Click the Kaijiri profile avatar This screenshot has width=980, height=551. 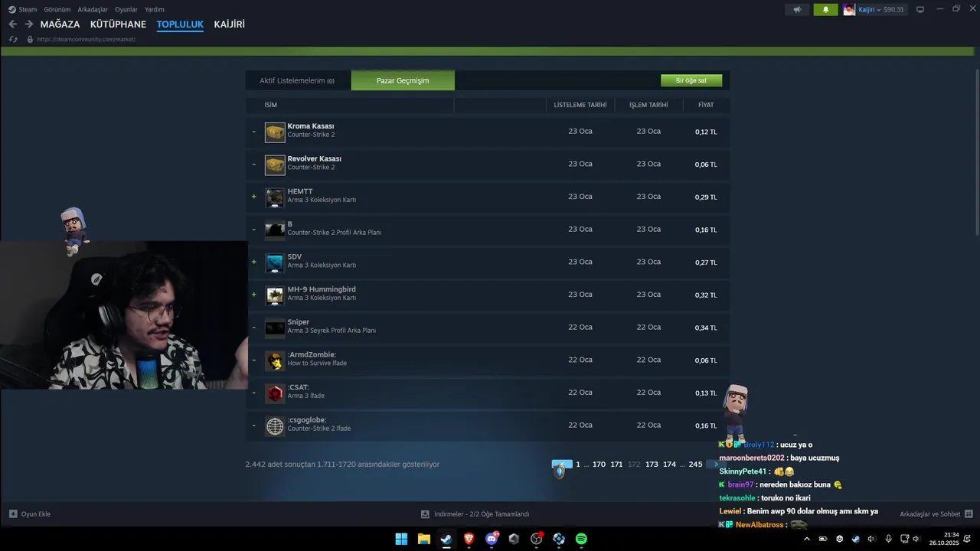[x=849, y=9]
